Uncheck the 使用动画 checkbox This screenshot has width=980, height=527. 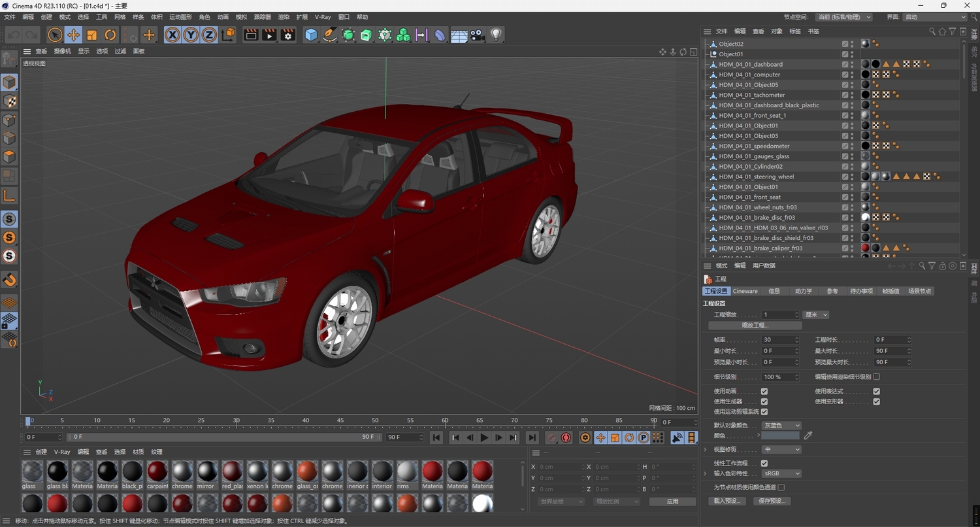(765, 391)
